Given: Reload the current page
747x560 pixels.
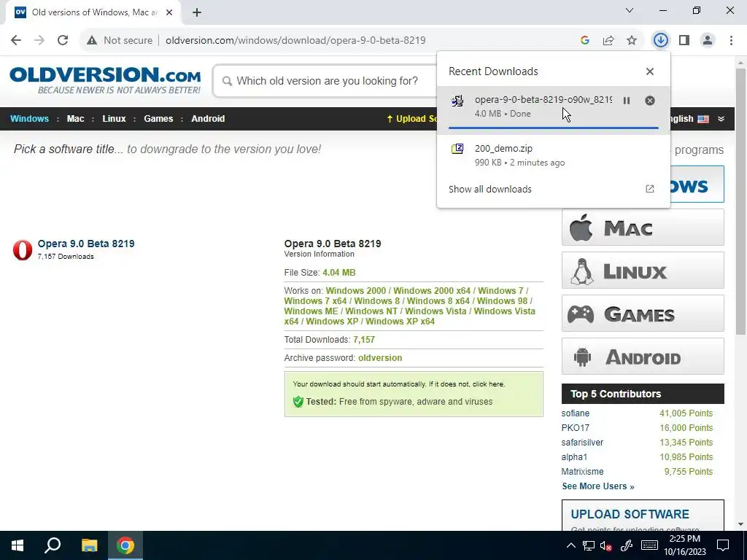Looking at the screenshot, I should 63,41.
